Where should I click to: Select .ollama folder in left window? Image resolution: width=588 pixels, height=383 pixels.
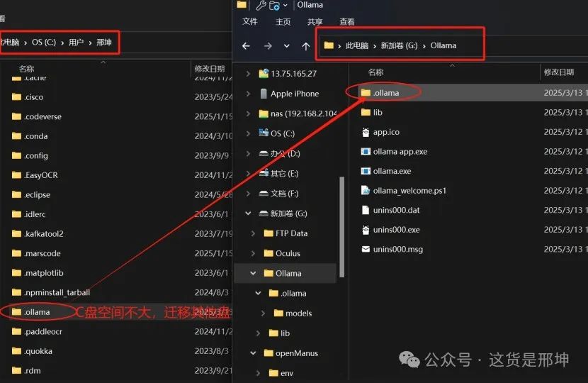(x=30, y=311)
